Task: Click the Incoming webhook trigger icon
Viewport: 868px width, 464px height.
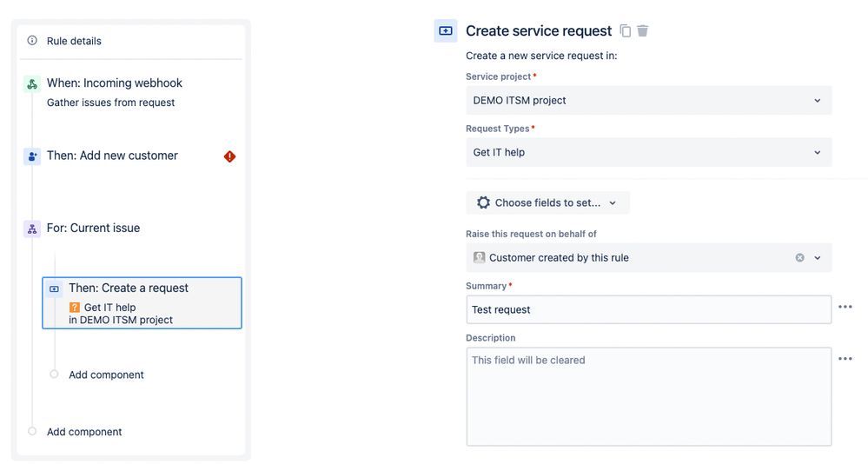Action: pos(32,84)
